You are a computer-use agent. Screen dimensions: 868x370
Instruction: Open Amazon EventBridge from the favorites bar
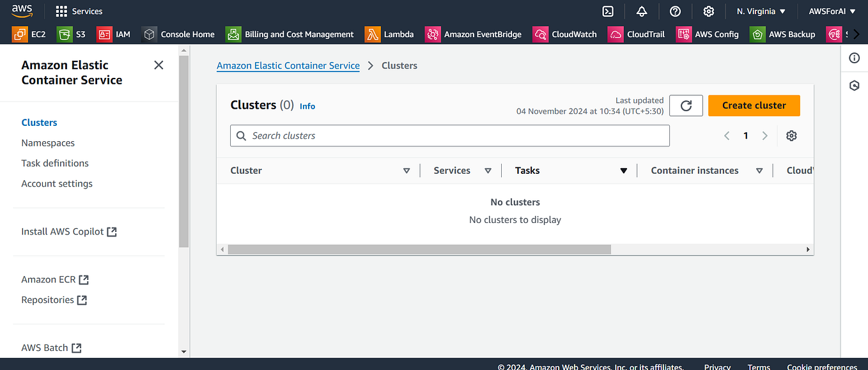click(x=473, y=34)
